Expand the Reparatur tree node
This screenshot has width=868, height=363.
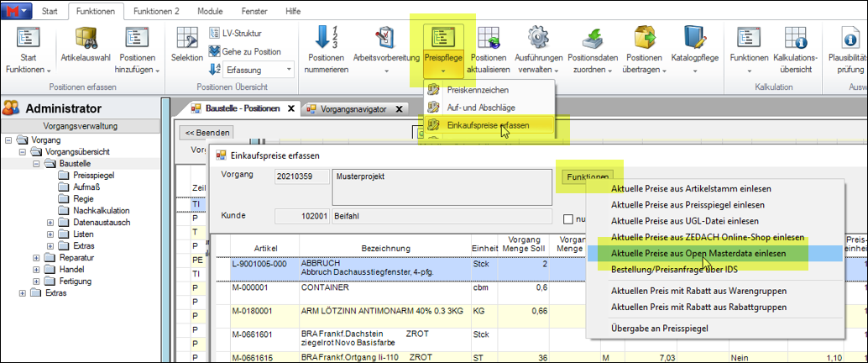coord(37,257)
